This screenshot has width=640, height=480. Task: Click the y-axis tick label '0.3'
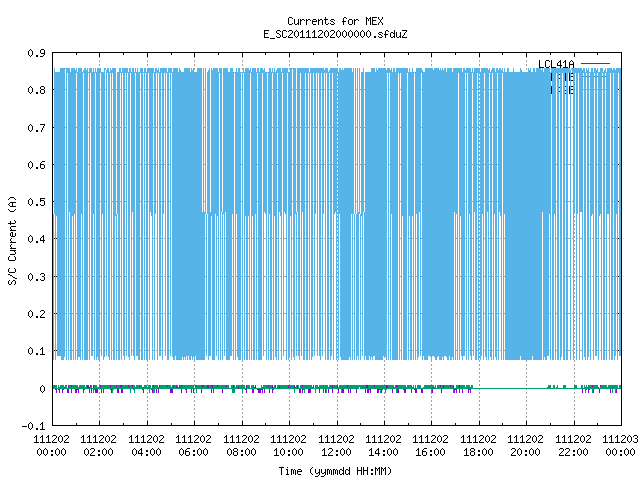tap(37, 277)
